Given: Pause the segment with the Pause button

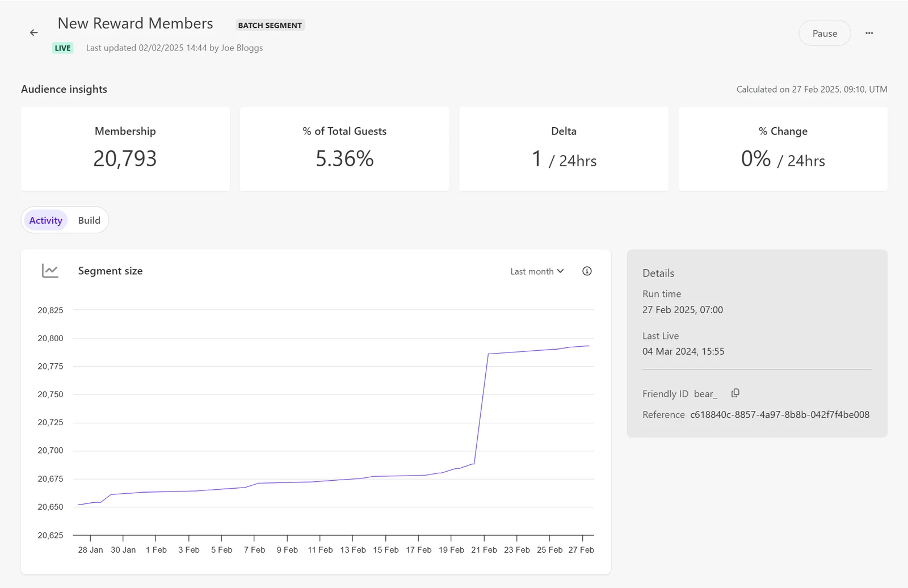Looking at the screenshot, I should pyautogui.click(x=825, y=33).
